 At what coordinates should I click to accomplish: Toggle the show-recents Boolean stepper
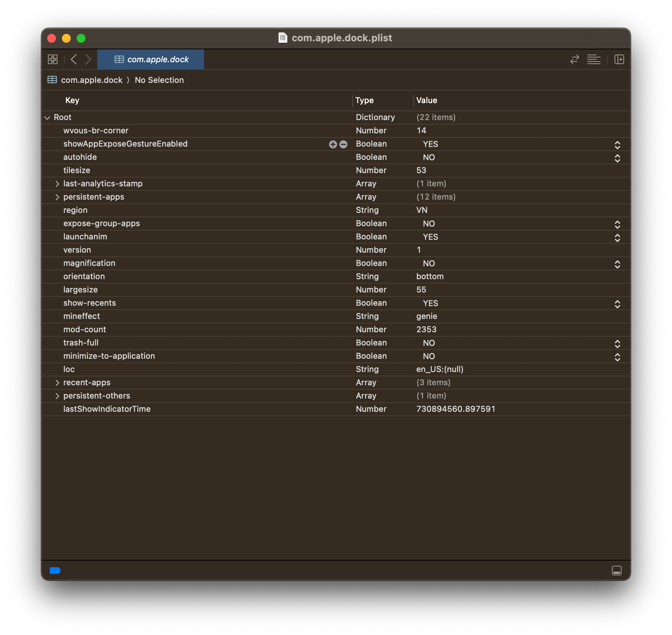coord(617,304)
